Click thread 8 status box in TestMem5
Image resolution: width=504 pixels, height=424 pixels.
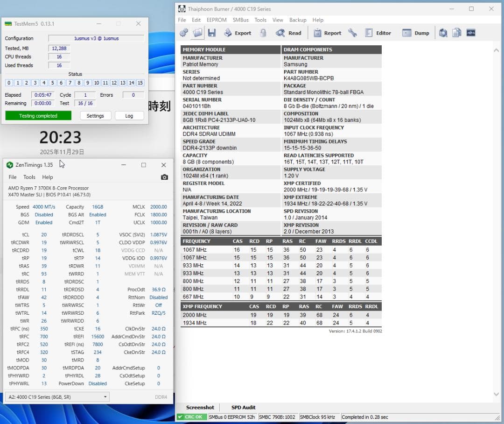pyautogui.click(x=79, y=83)
